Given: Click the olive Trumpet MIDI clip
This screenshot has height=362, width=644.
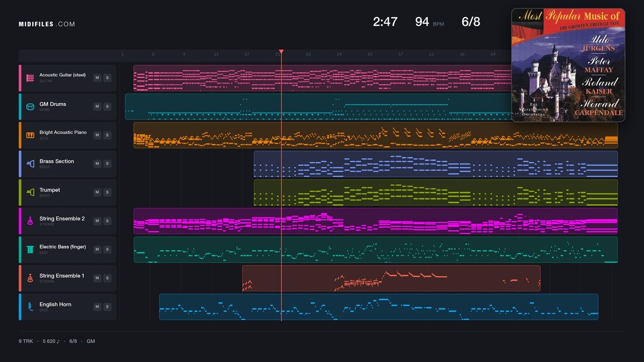Looking at the screenshot, I should click(x=436, y=192).
